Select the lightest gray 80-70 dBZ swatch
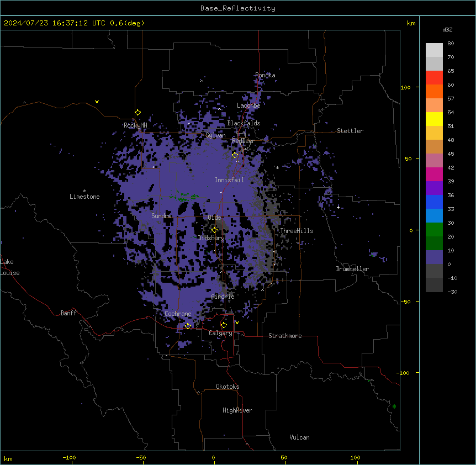Screen dimensions: 476x465 tap(434, 50)
